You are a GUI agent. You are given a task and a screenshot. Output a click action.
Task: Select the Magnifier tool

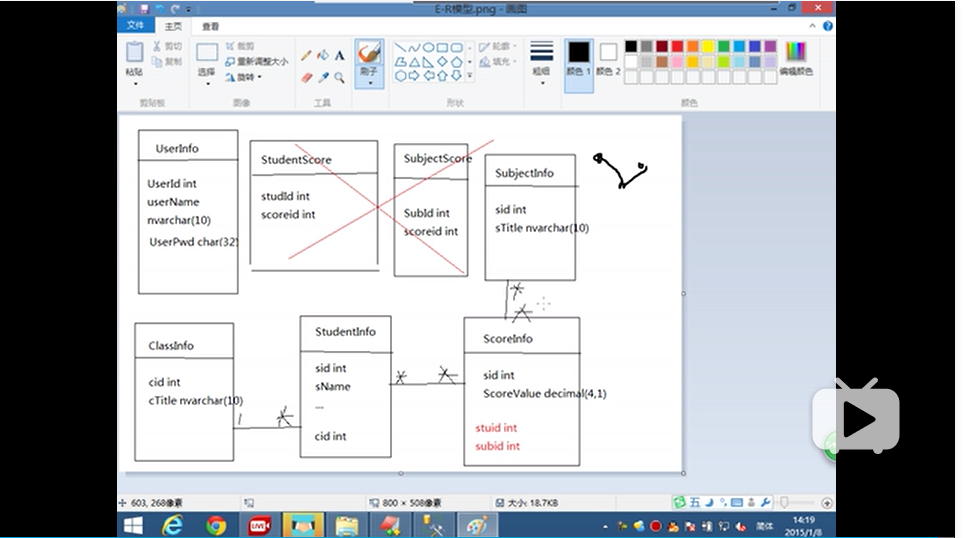(x=340, y=78)
